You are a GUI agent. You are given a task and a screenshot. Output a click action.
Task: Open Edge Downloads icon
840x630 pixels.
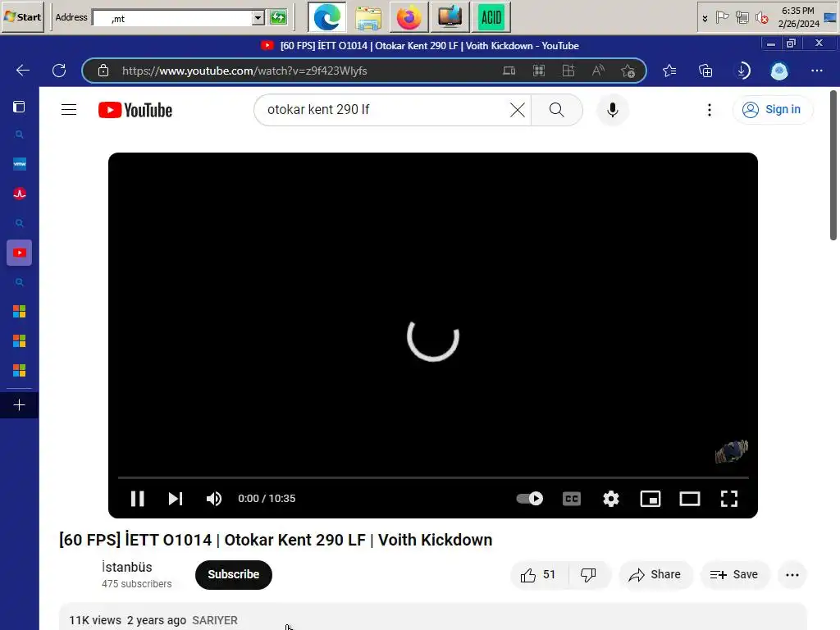pos(743,71)
